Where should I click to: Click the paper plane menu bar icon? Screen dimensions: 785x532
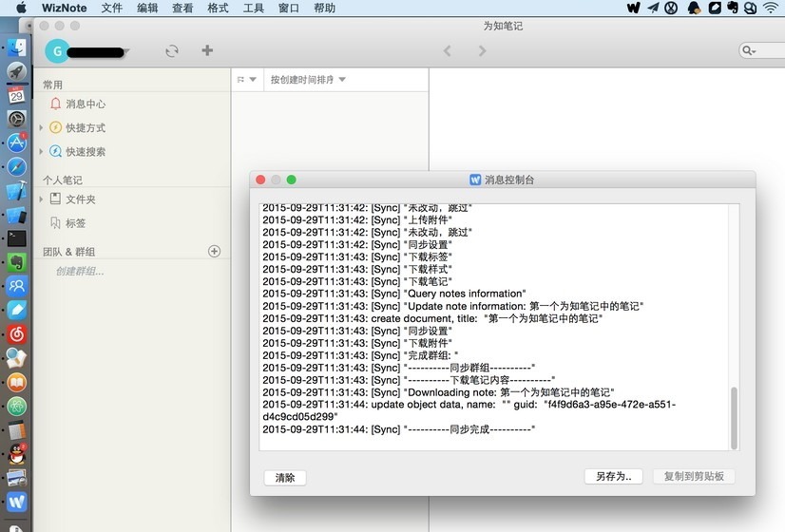click(x=653, y=8)
